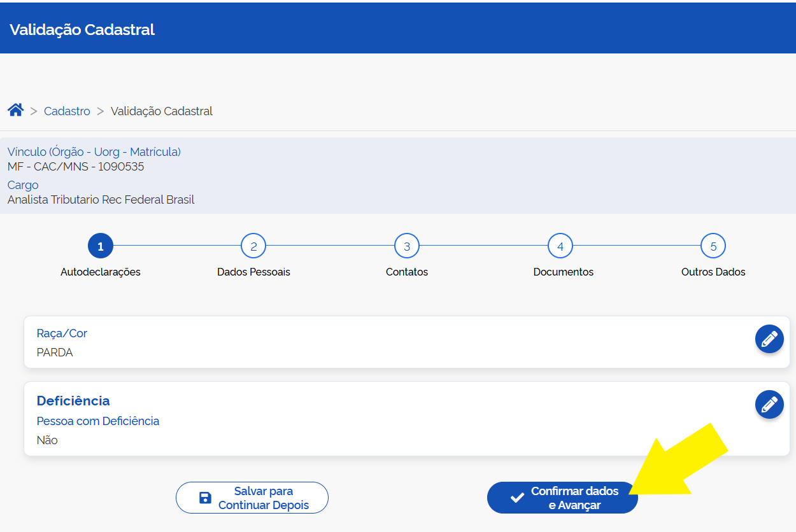The height and width of the screenshot is (532, 796).
Task: Edit the Raça/Cor field with the pencil icon
Action: point(769,339)
